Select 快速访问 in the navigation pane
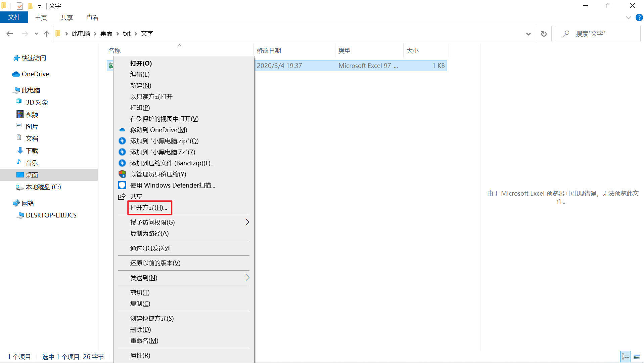Screen dimensions: 644x363 click(34, 58)
